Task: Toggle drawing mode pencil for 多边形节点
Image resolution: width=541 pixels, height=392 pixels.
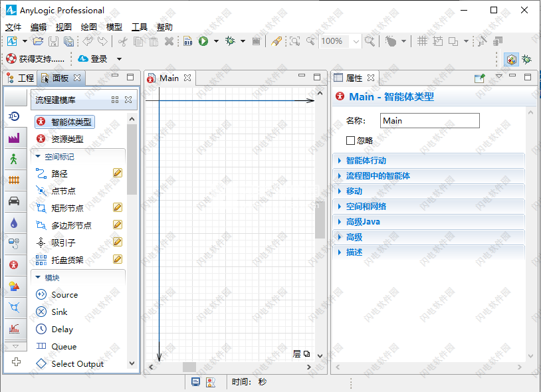Action: tap(118, 225)
